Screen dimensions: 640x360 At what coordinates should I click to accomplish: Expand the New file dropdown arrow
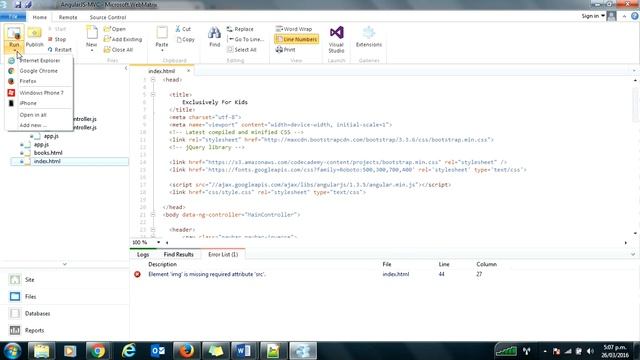91,50
